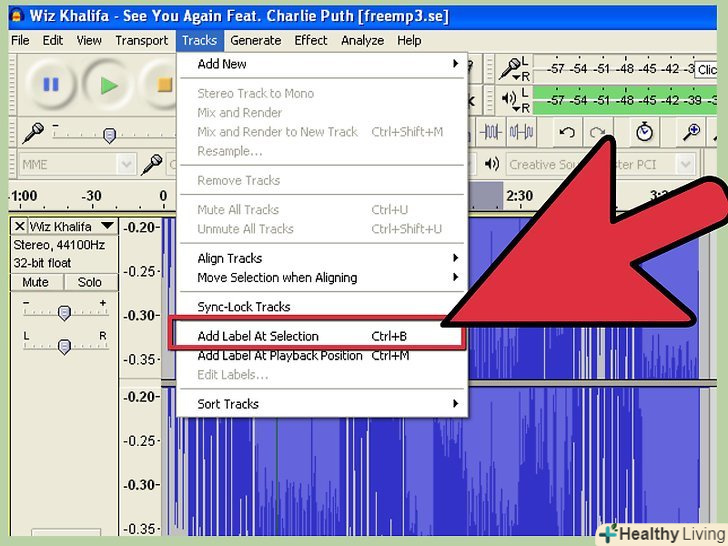Open the Creative Sound output device dropdown
The image size is (728, 546).
coord(685,164)
